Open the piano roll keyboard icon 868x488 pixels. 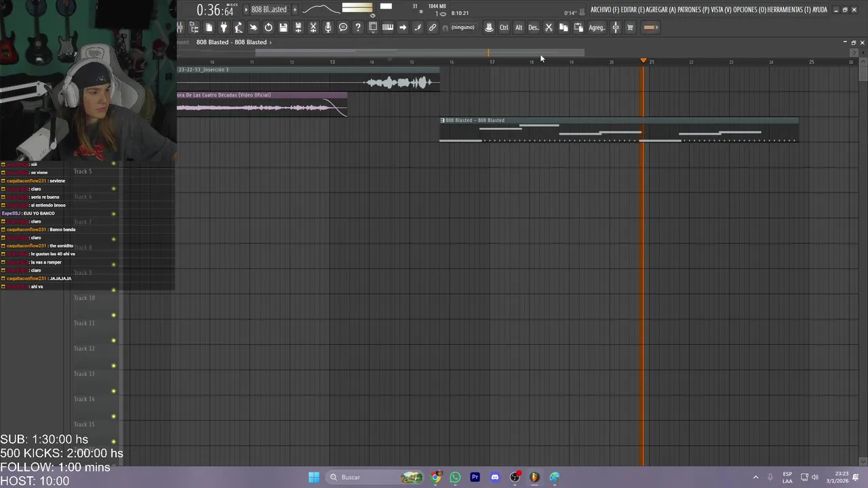(x=388, y=27)
